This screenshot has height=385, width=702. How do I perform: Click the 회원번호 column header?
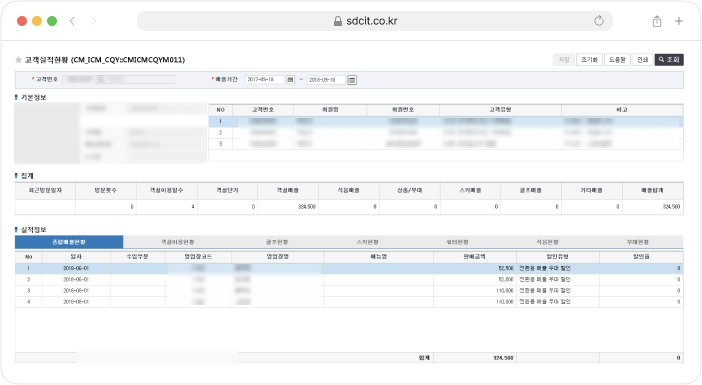pyautogui.click(x=403, y=110)
